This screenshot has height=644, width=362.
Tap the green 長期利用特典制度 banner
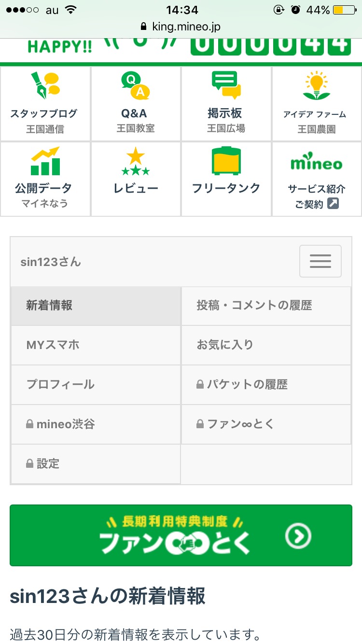click(181, 535)
